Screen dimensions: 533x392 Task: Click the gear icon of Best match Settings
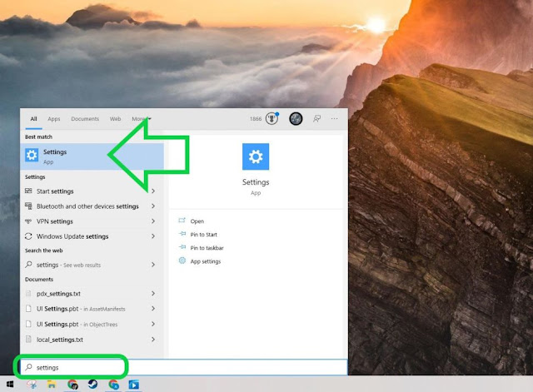pos(32,156)
